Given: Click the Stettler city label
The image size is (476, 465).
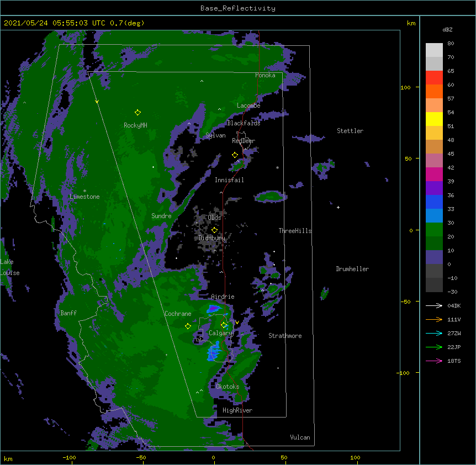Looking at the screenshot, I should (350, 131).
